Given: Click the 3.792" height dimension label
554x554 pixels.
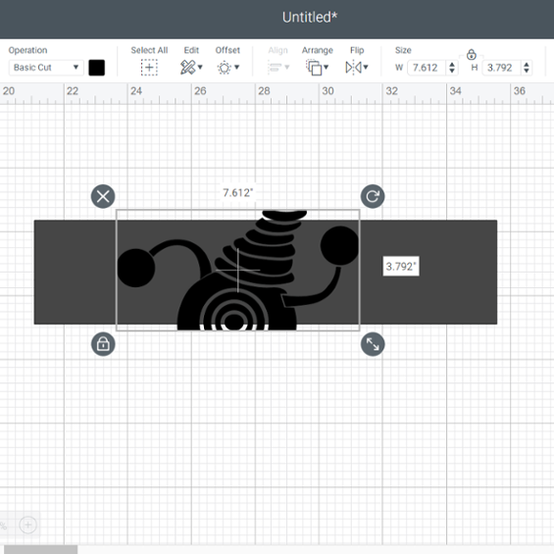Looking at the screenshot, I should tap(401, 266).
